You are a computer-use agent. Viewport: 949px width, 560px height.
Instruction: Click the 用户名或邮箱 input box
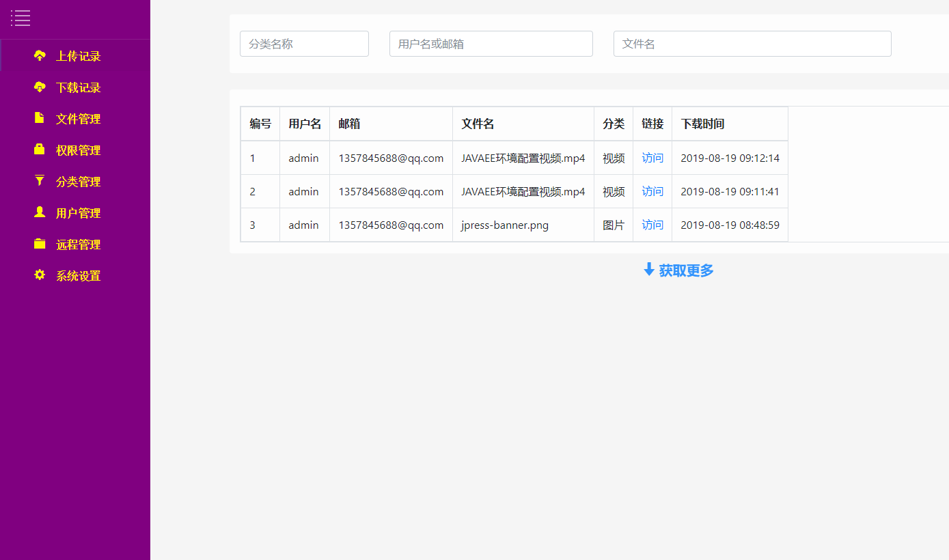coord(491,43)
